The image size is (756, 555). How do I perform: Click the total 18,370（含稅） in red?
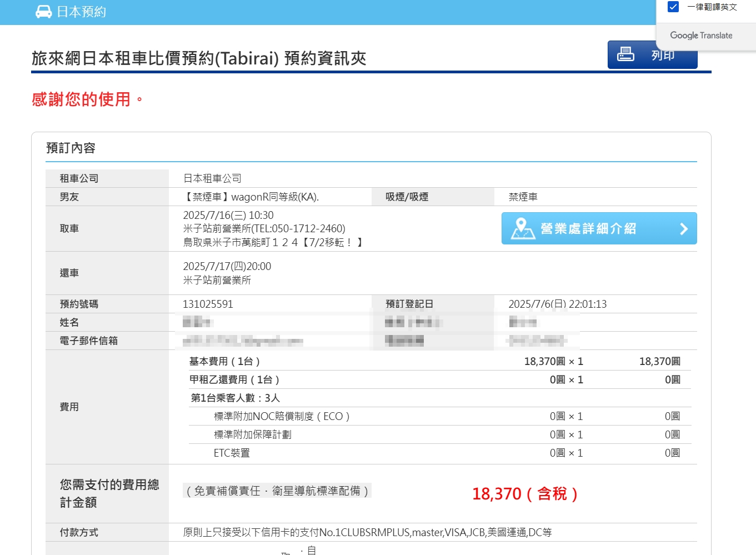pyautogui.click(x=525, y=493)
